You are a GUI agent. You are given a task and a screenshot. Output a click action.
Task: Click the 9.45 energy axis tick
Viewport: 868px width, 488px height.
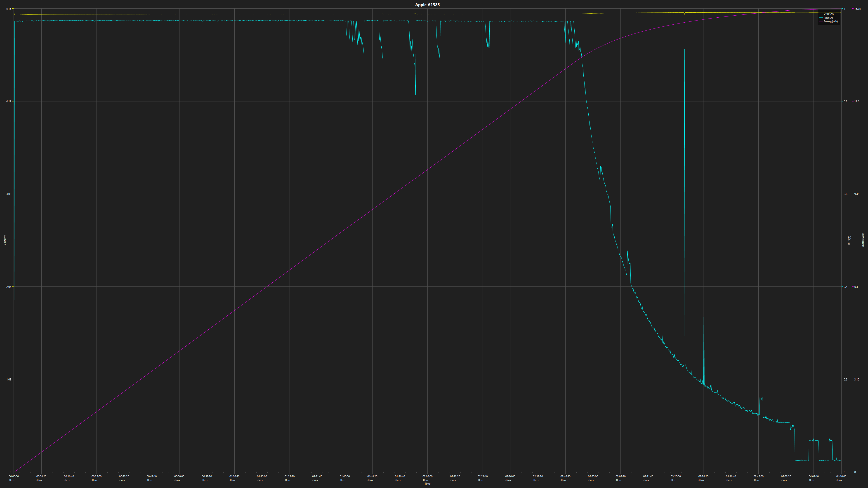point(856,194)
